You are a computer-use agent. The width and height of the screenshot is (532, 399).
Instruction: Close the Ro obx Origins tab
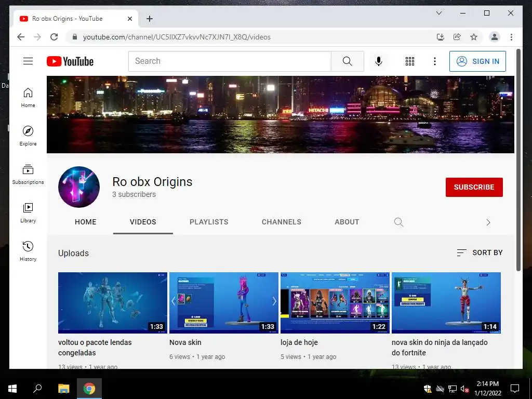pos(129,19)
